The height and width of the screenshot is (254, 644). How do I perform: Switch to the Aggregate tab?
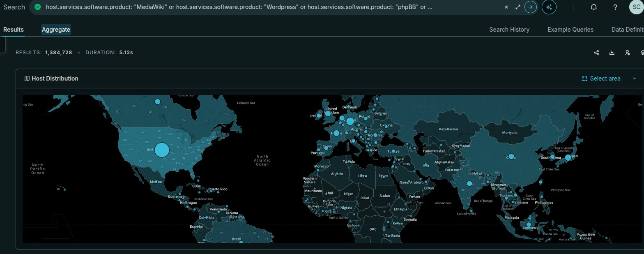point(56,30)
